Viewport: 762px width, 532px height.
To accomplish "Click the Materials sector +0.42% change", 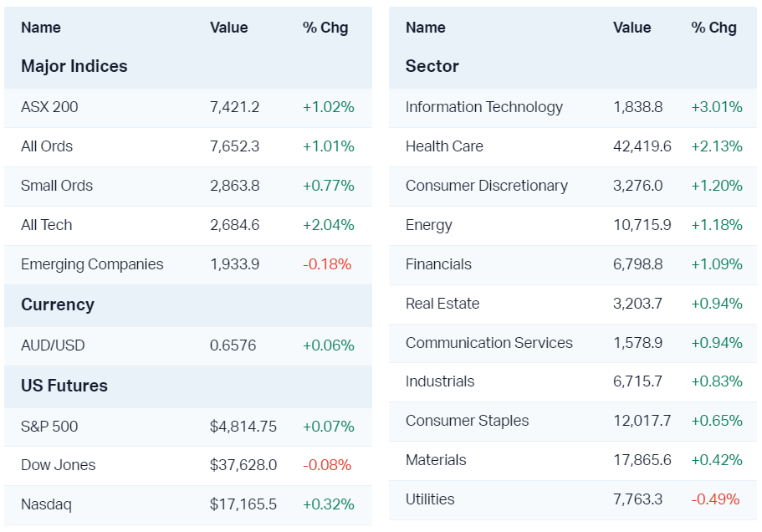I will [x=717, y=460].
